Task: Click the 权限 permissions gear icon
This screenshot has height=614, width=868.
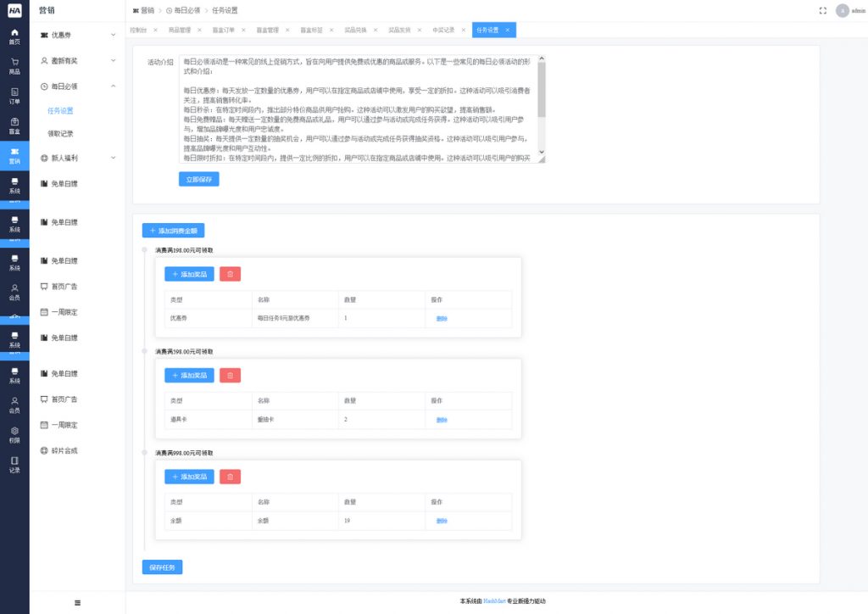Action: click(x=14, y=433)
